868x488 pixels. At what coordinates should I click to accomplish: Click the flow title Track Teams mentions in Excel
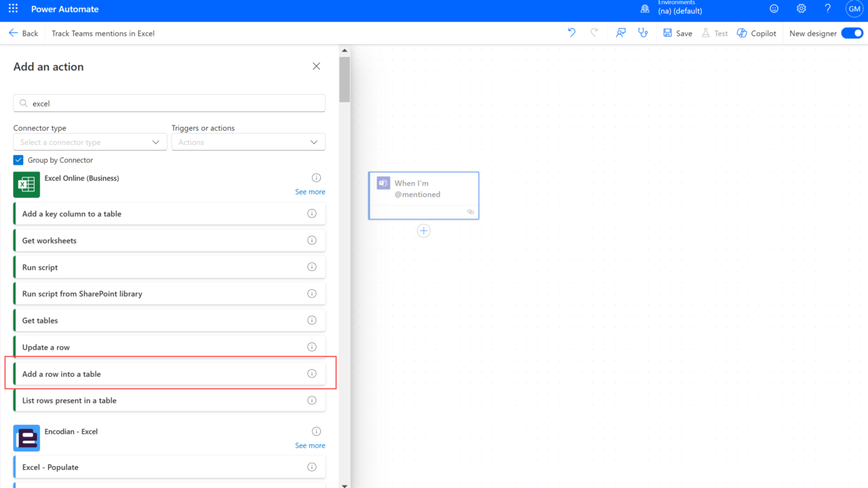[x=103, y=33]
